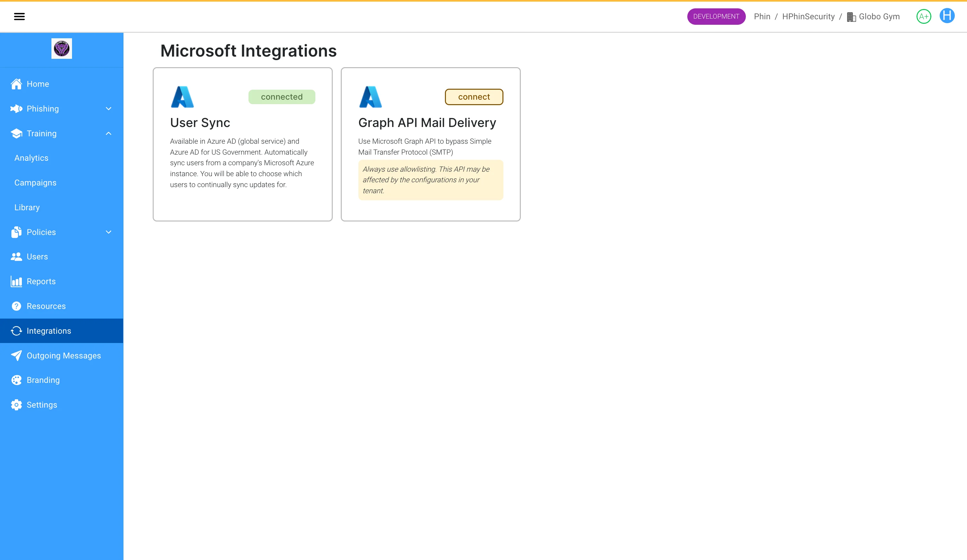The height and width of the screenshot is (560, 967).
Task: Click the User Sync description text
Action: (242, 163)
